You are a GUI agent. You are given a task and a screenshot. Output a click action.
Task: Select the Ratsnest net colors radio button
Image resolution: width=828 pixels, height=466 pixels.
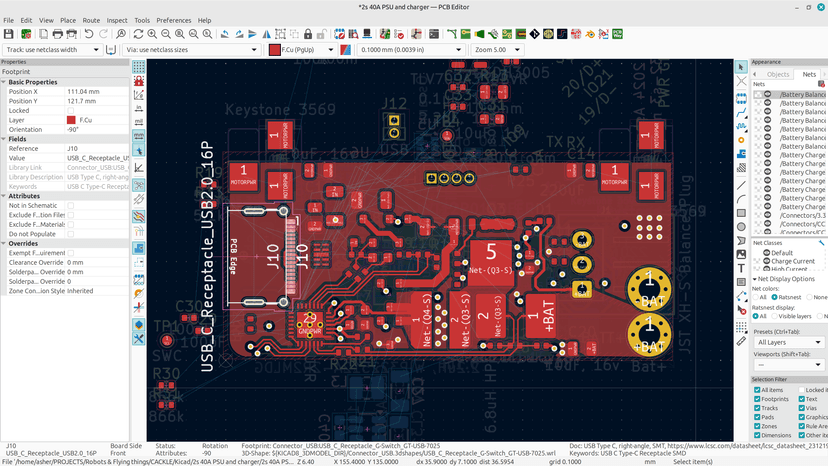pyautogui.click(x=773, y=297)
